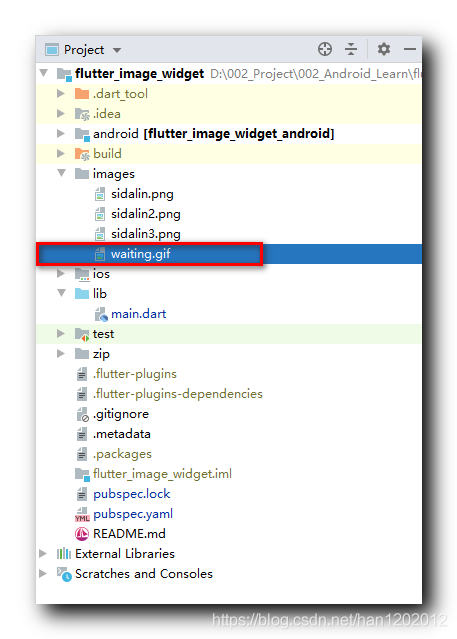Screen dimensions: 457x639
Task: Click the waiting.gif file icon
Action: click(100, 254)
